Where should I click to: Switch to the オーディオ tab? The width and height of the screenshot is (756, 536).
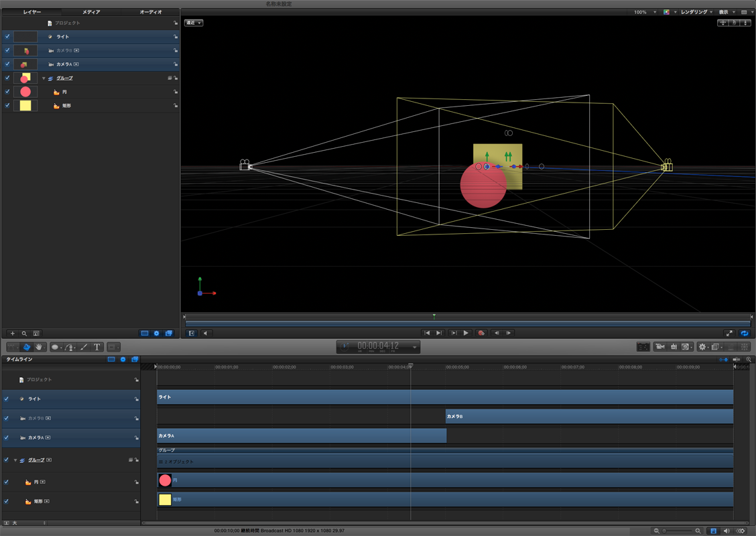click(150, 12)
